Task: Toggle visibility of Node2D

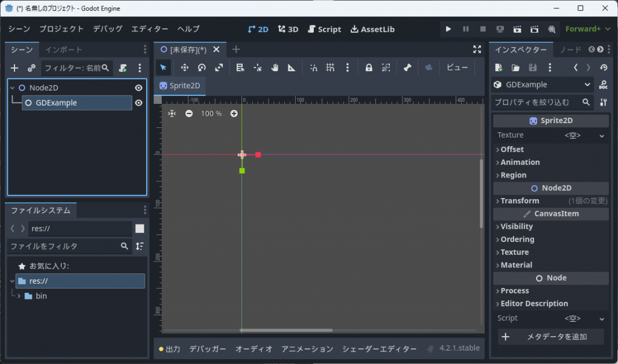Action: click(139, 88)
